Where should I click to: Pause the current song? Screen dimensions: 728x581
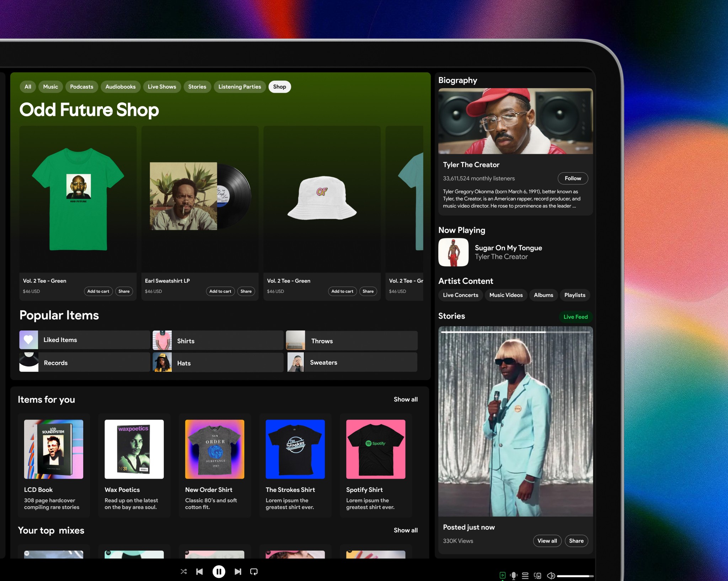click(x=219, y=571)
